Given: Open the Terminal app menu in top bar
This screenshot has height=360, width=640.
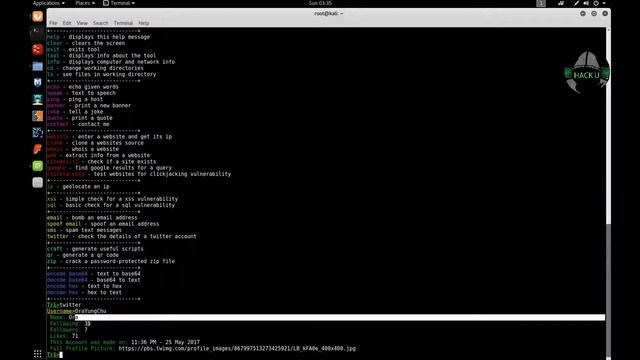Looking at the screenshot, I should (x=119, y=3).
